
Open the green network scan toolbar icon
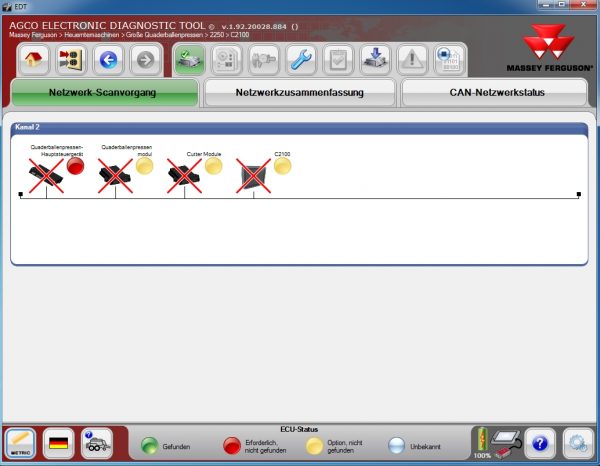[189, 60]
